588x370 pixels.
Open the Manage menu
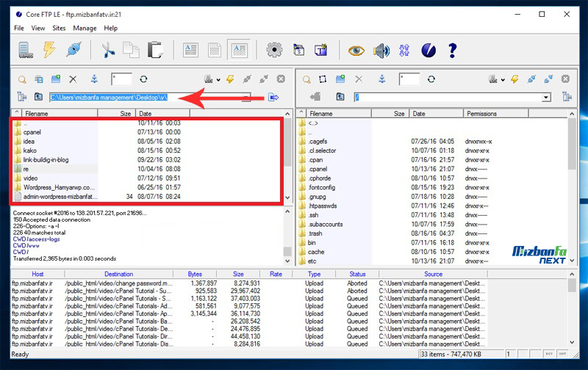(85, 28)
